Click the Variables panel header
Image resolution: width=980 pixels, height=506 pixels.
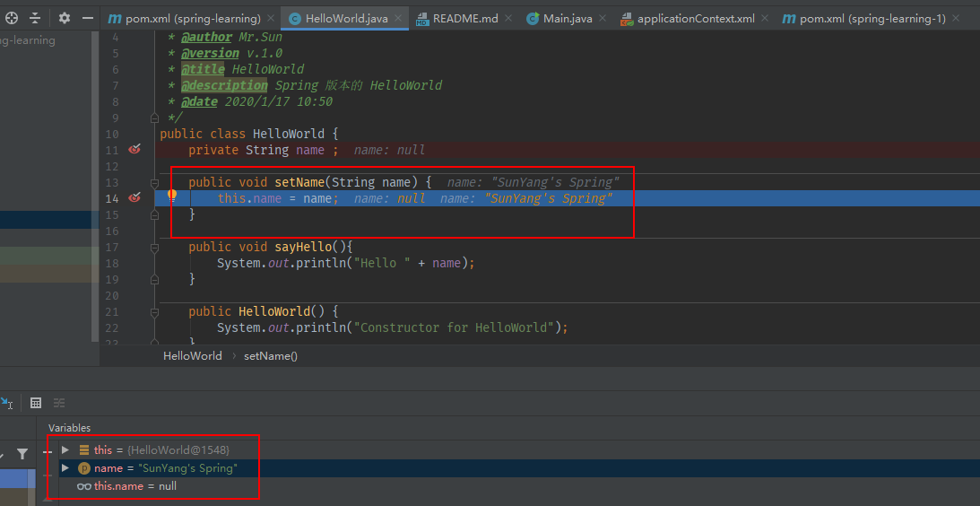pyautogui.click(x=69, y=428)
